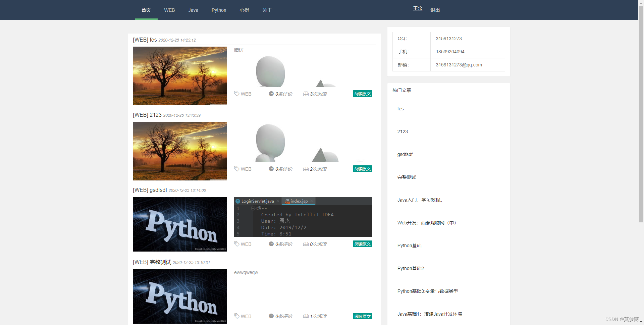Click 阅读原文 button on the 完整测试 post
Image resolution: width=644 pixels, height=325 pixels.
click(x=363, y=316)
